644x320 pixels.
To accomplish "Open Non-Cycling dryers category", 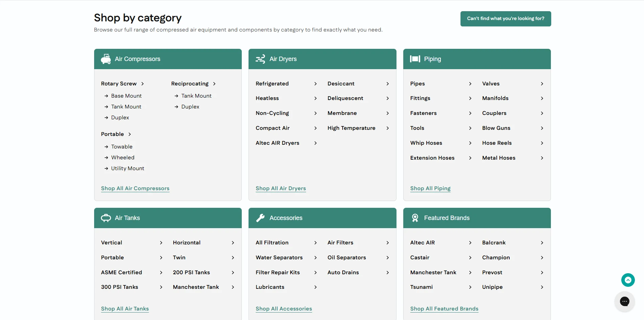I will point(272,113).
